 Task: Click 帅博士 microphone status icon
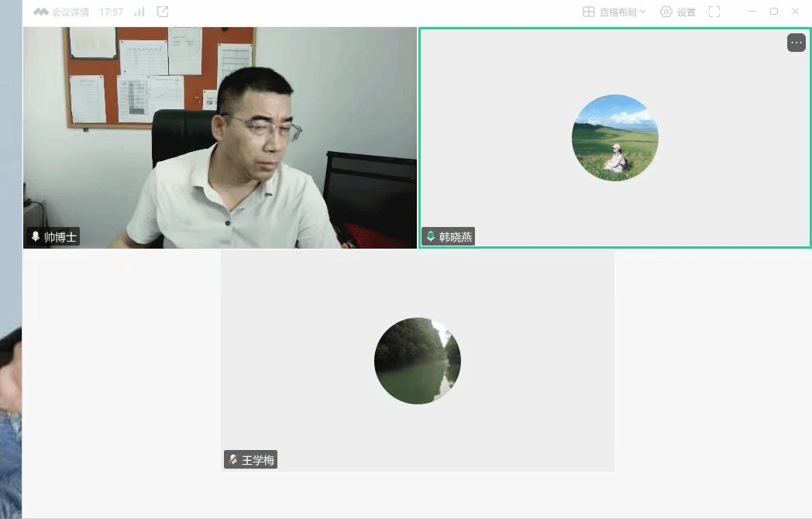35,237
